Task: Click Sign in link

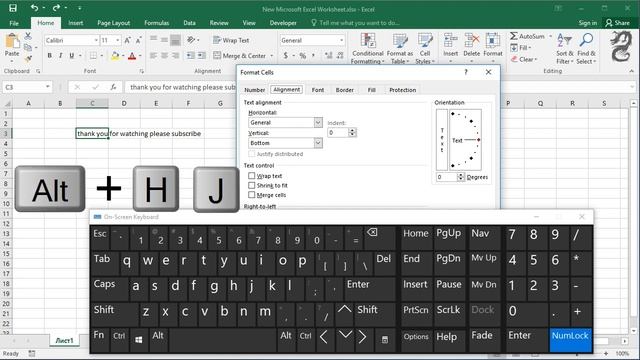Action: point(587,23)
